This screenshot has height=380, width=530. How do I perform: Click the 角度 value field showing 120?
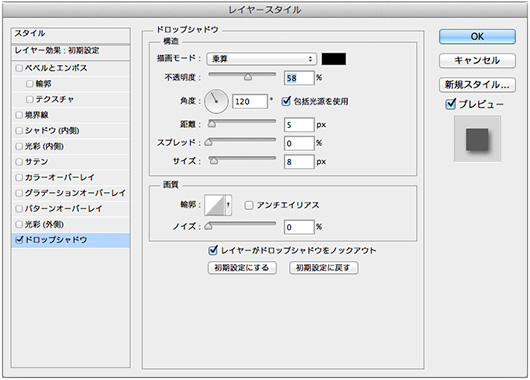click(x=250, y=101)
